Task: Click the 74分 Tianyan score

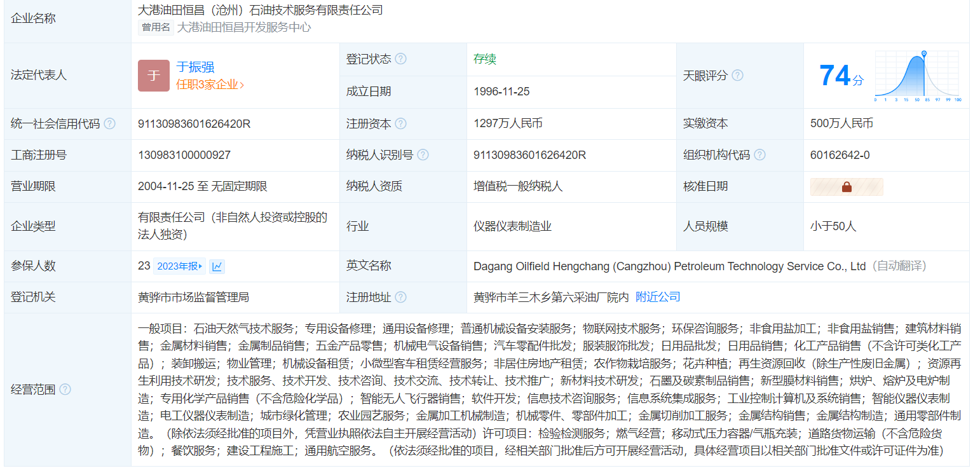Action: click(841, 76)
